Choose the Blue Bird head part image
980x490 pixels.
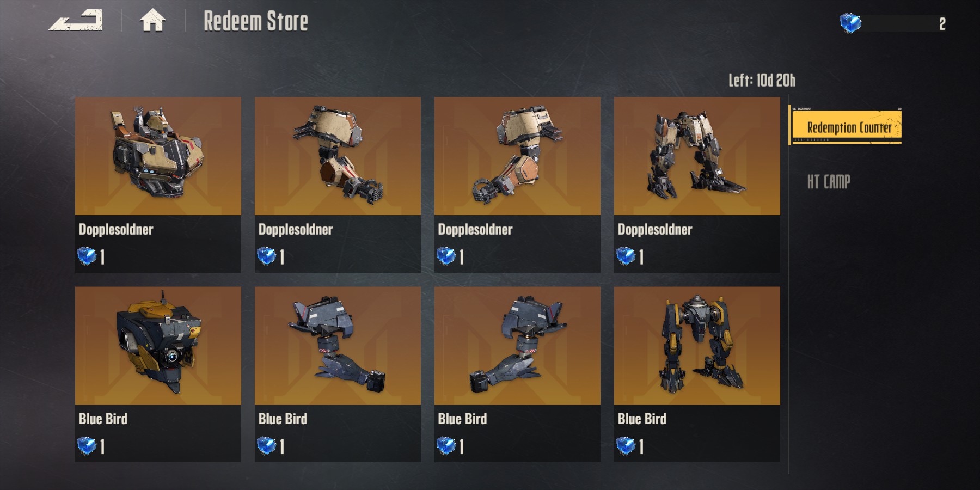[158, 346]
